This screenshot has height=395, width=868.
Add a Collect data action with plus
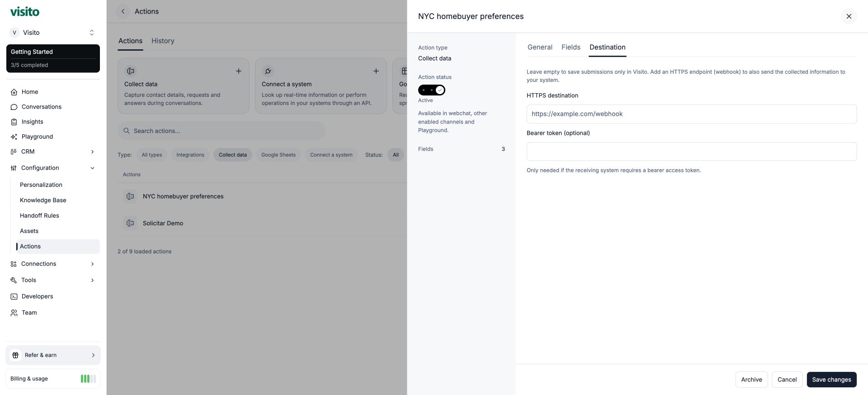[239, 71]
